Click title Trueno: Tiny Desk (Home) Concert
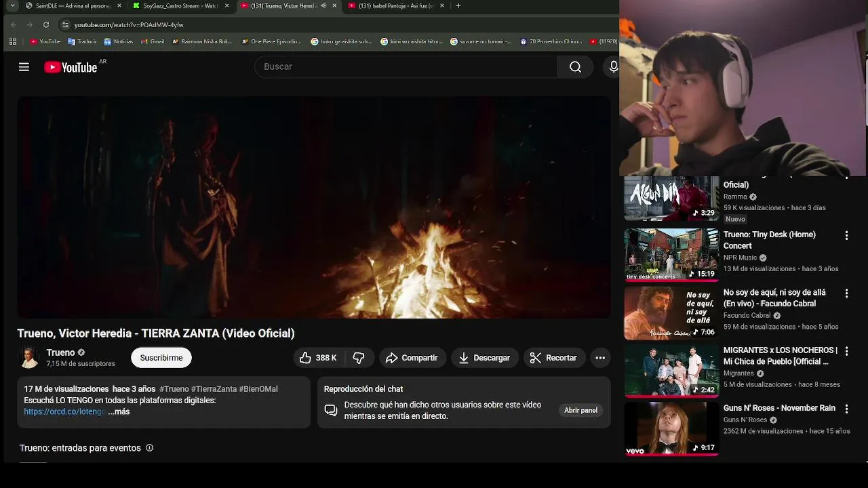This screenshot has width=868, height=488. (770, 240)
